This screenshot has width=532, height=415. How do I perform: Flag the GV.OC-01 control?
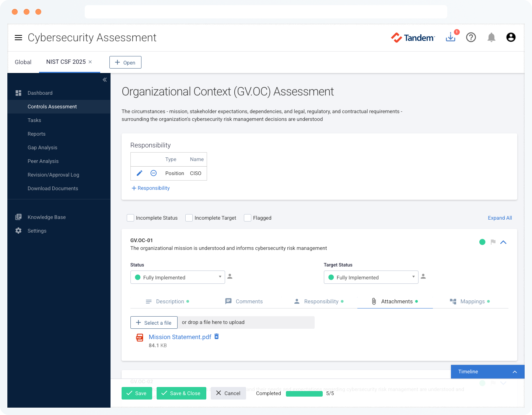pyautogui.click(x=493, y=242)
